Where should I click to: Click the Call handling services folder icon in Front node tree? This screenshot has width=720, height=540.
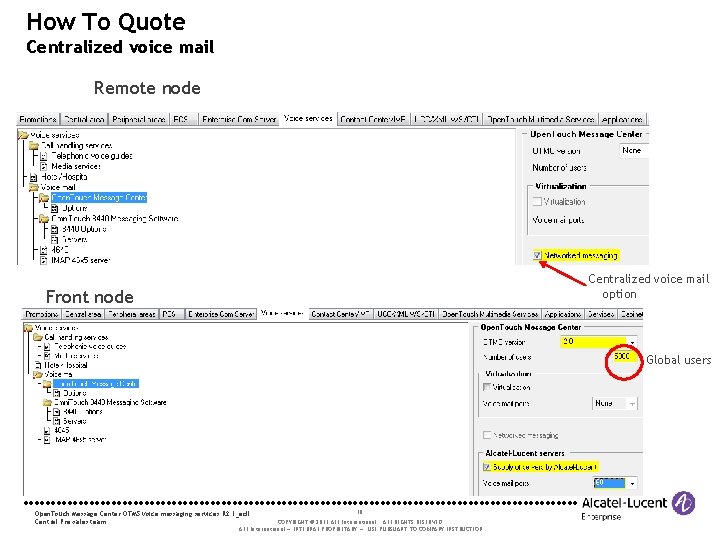(x=38, y=337)
